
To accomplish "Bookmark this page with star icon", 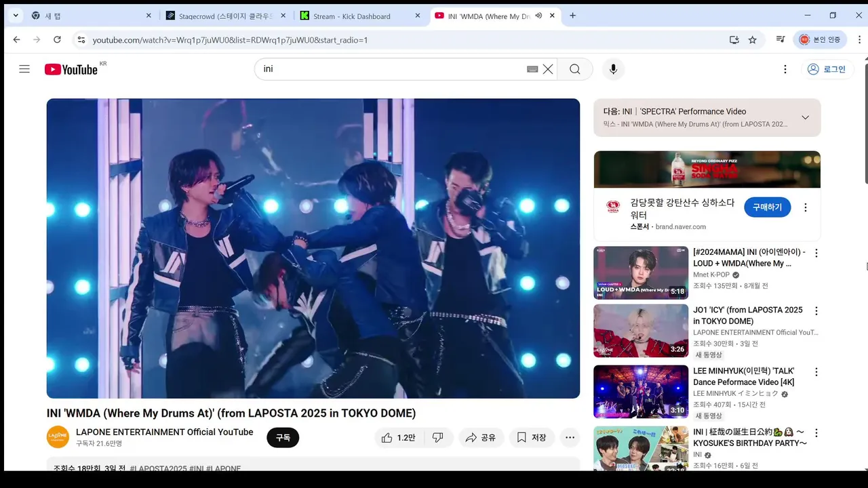I will tap(752, 40).
